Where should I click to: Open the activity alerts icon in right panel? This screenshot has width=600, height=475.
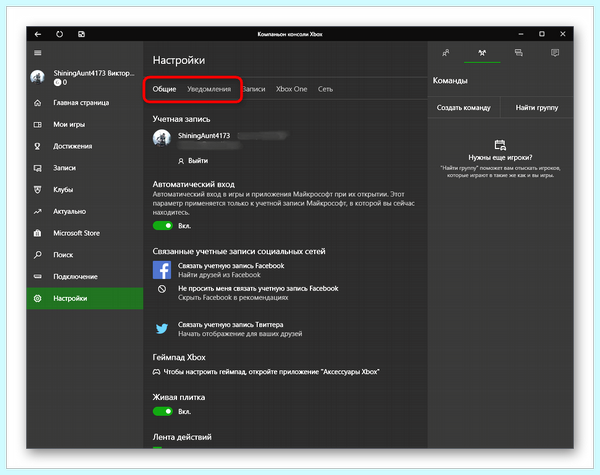coord(555,53)
